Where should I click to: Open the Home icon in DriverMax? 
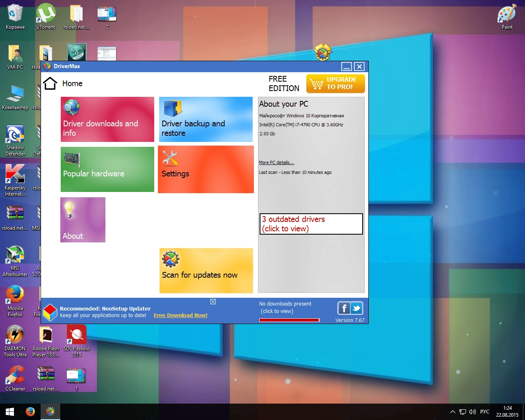[x=50, y=83]
